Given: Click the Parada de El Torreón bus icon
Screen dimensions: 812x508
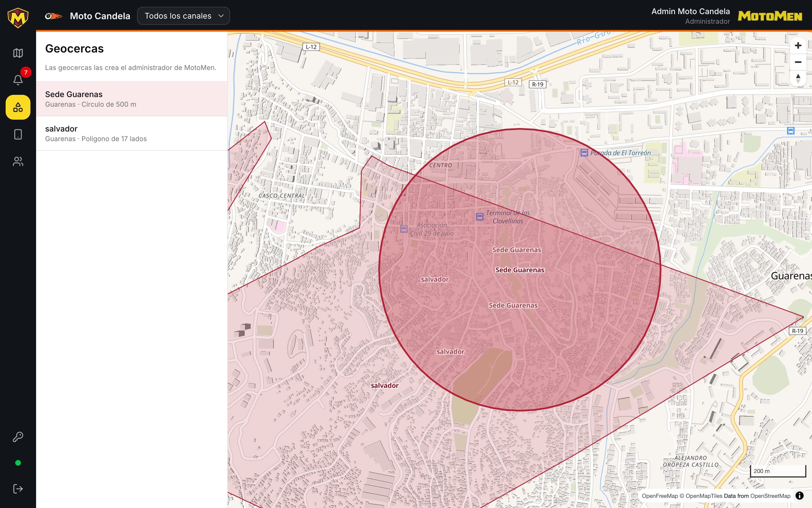Looking at the screenshot, I should (584, 153).
